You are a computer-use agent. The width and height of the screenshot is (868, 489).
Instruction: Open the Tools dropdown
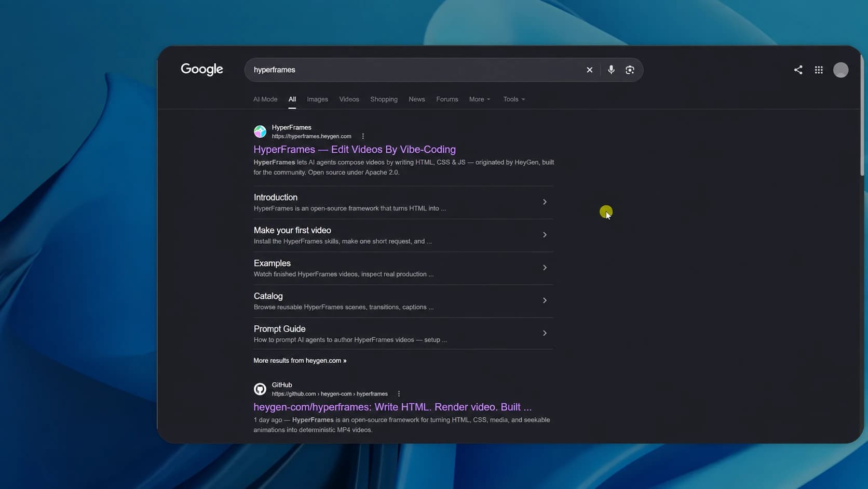pos(514,99)
